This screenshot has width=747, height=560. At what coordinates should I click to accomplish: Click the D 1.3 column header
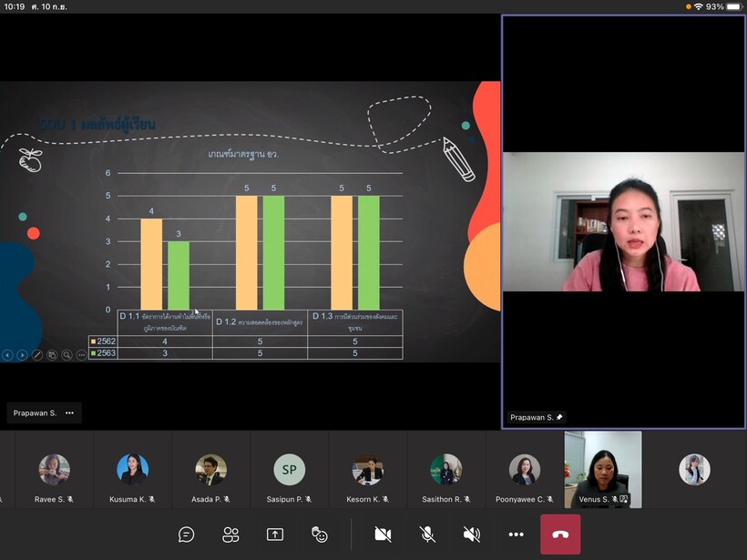click(355, 322)
